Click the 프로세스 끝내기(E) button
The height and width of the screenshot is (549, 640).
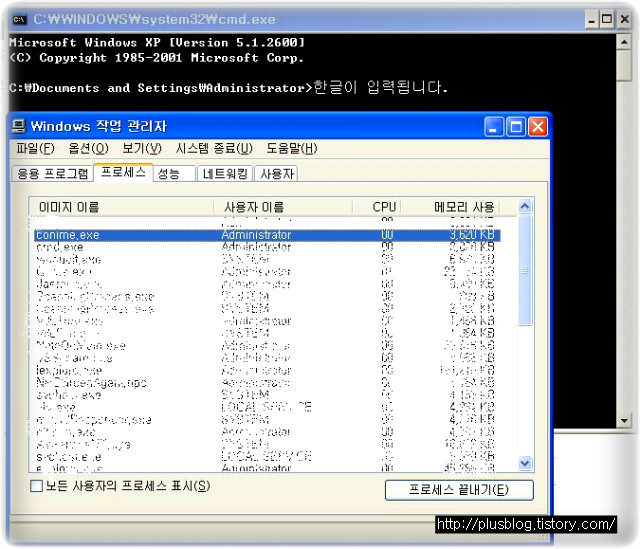459,489
